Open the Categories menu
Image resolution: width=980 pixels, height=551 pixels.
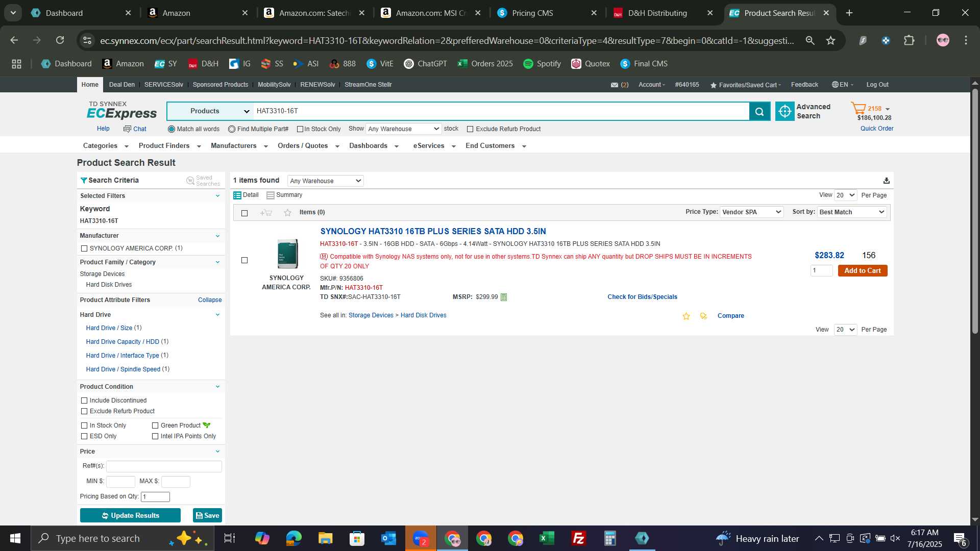[106, 146]
